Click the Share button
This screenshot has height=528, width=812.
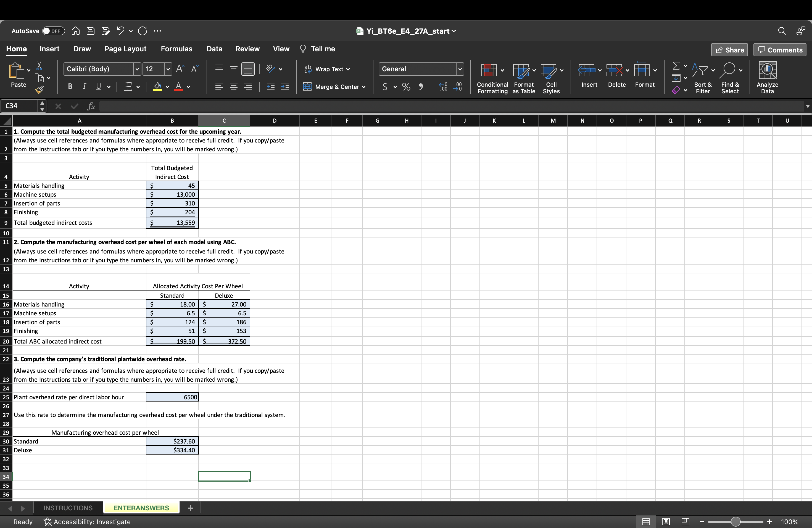point(729,49)
